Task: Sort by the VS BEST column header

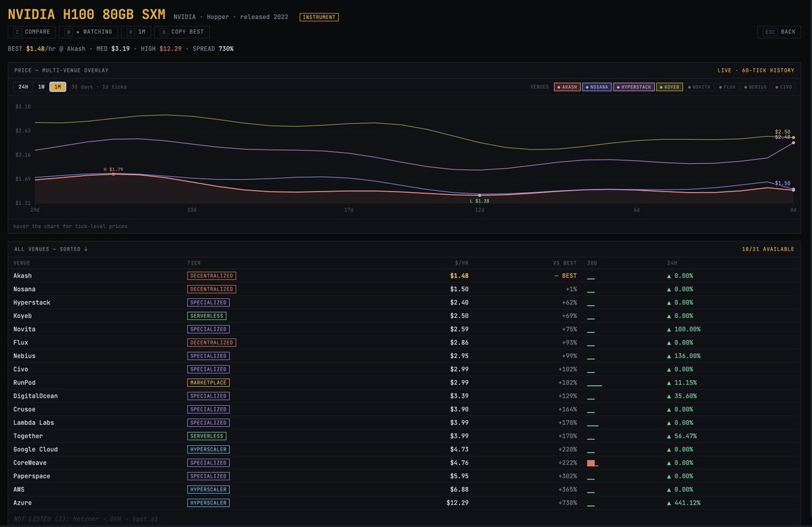Action: pyautogui.click(x=564, y=262)
